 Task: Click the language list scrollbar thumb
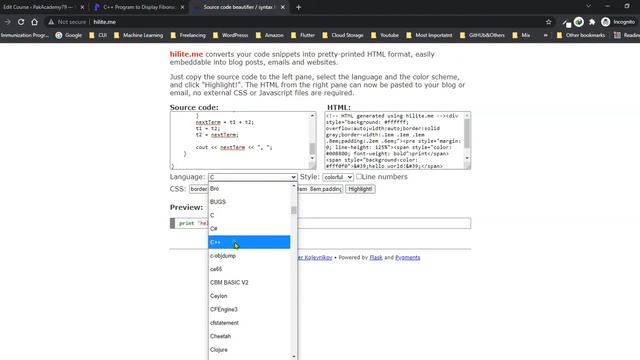click(x=293, y=210)
